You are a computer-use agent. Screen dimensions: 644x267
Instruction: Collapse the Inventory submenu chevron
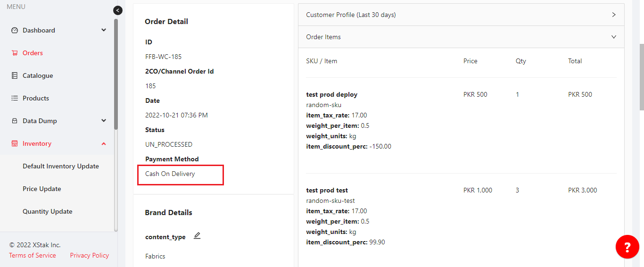[104, 143]
